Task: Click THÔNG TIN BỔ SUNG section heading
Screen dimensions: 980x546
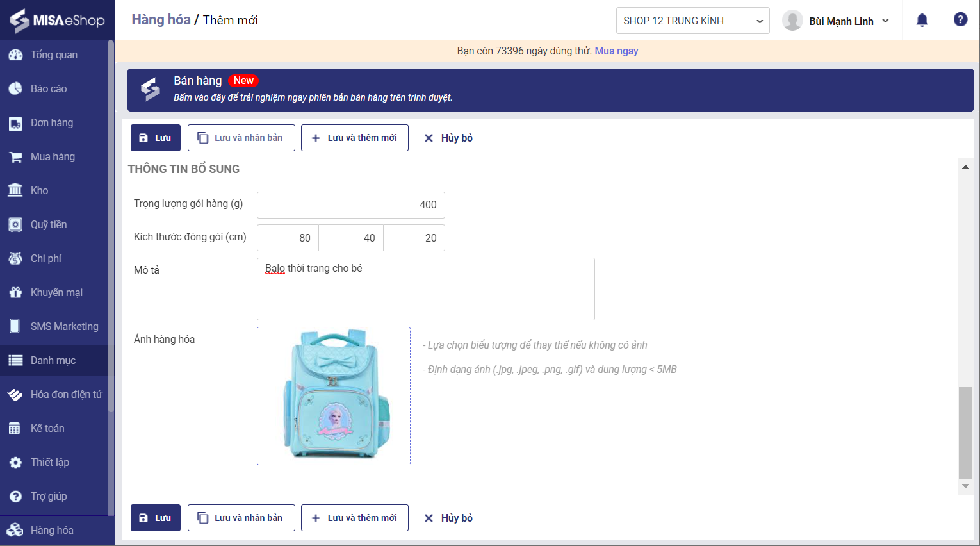Action: point(184,169)
